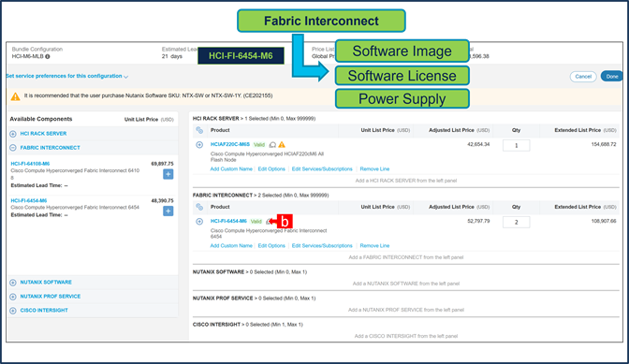The width and height of the screenshot is (629, 364).
Task: Click the 42,654.34 adjusted list price
Action: coord(478,144)
